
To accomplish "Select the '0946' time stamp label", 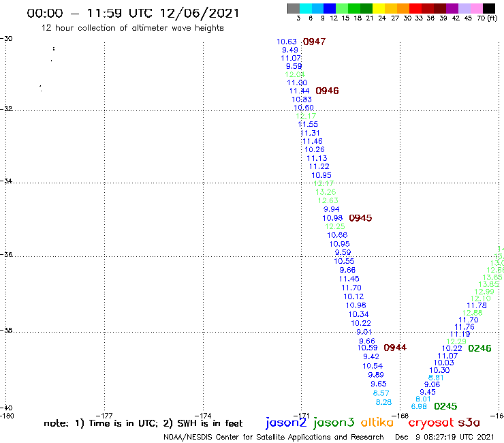I will pos(327,91).
